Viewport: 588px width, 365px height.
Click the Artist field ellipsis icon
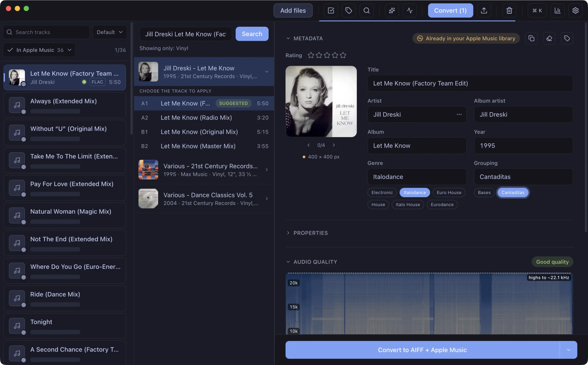459,115
